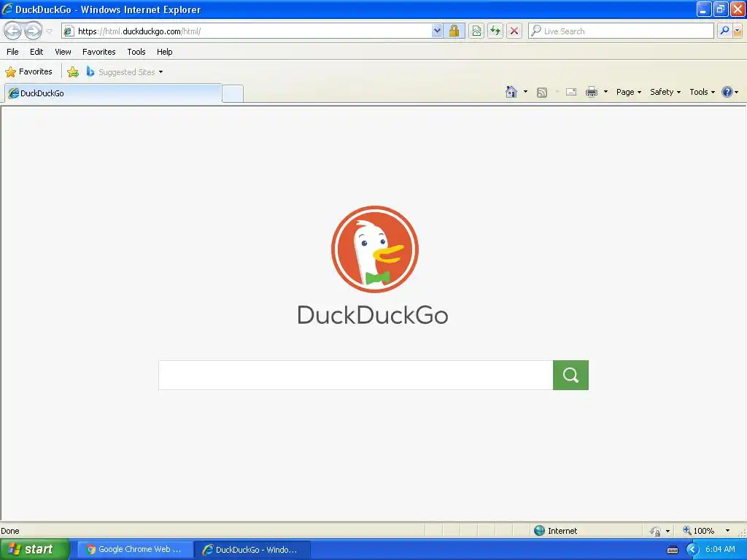Click the Print icon
The height and width of the screenshot is (560, 747).
[x=591, y=92]
